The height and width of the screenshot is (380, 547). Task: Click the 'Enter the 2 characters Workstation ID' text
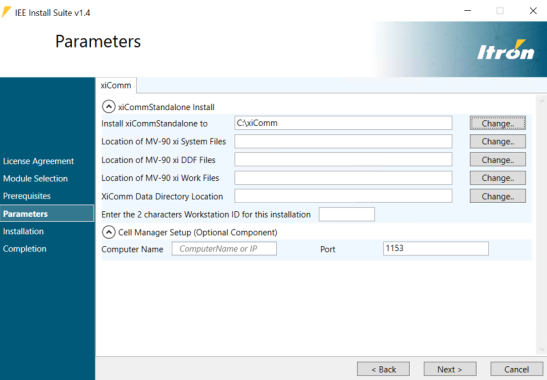point(206,215)
